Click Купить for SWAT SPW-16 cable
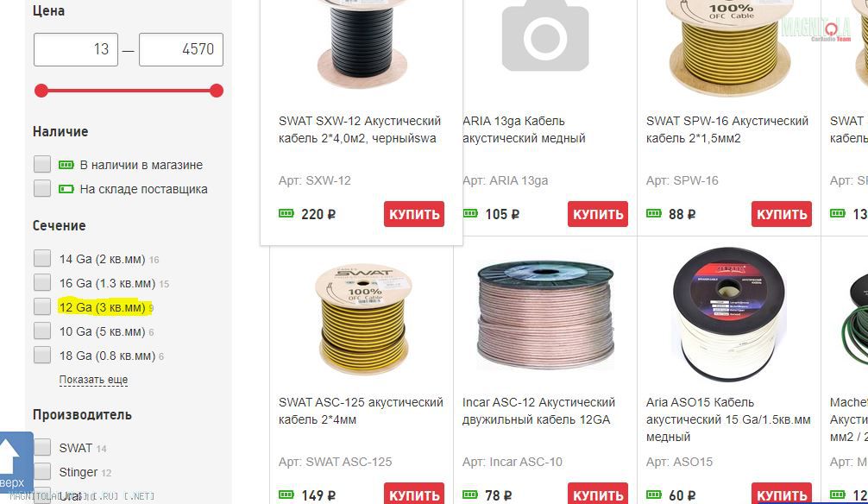Viewport: 868px width, 504px height. 782,214
